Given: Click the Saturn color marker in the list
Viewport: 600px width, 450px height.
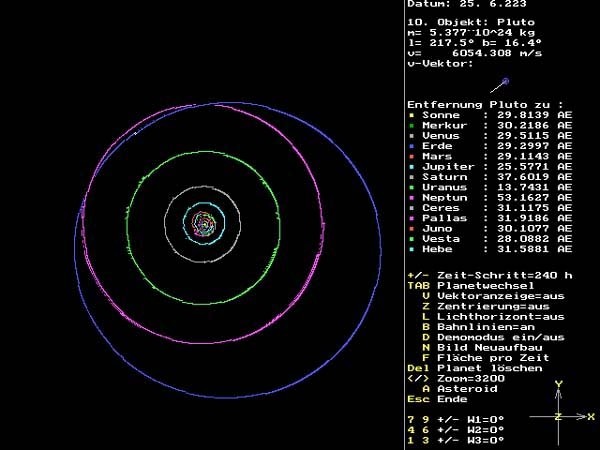Looking at the screenshot, I should (411, 176).
